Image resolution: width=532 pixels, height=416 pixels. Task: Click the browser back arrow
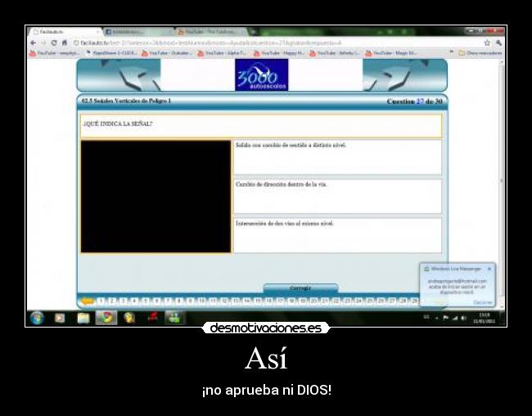tap(33, 43)
